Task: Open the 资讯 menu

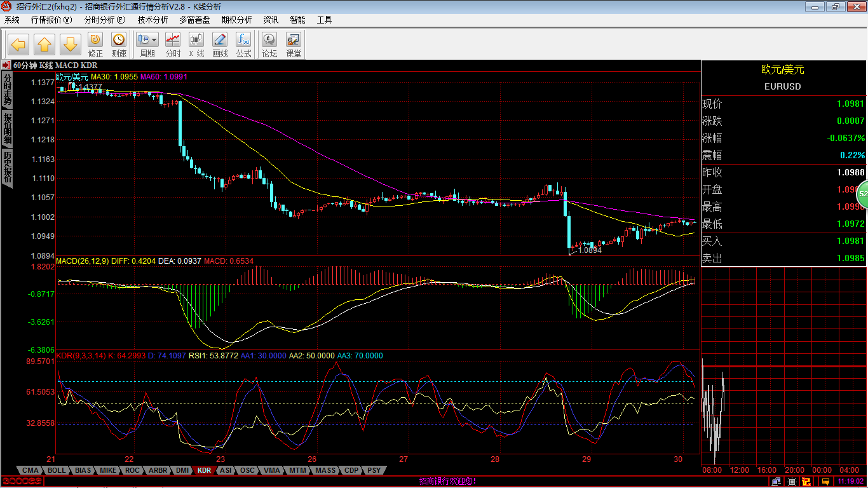Action: pos(270,20)
